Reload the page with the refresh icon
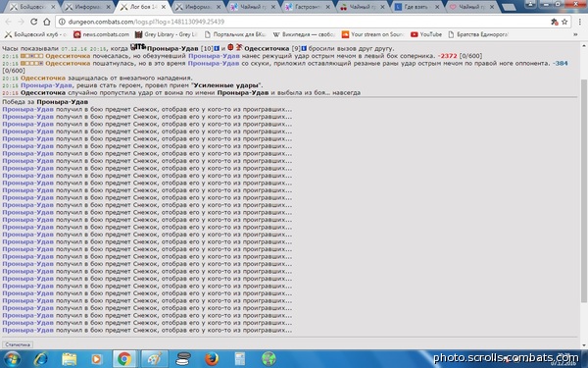 tap(33, 22)
